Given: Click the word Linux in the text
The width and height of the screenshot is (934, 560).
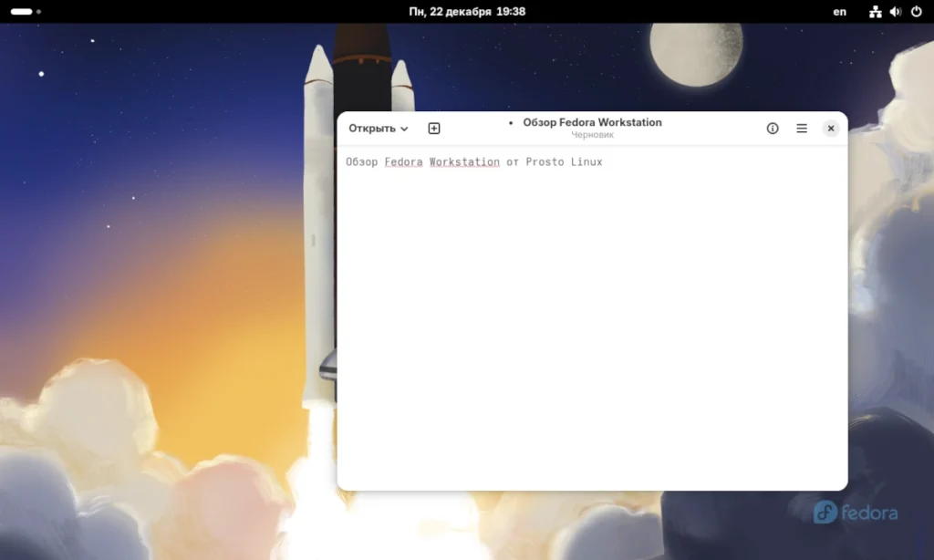Looking at the screenshot, I should 586,162.
